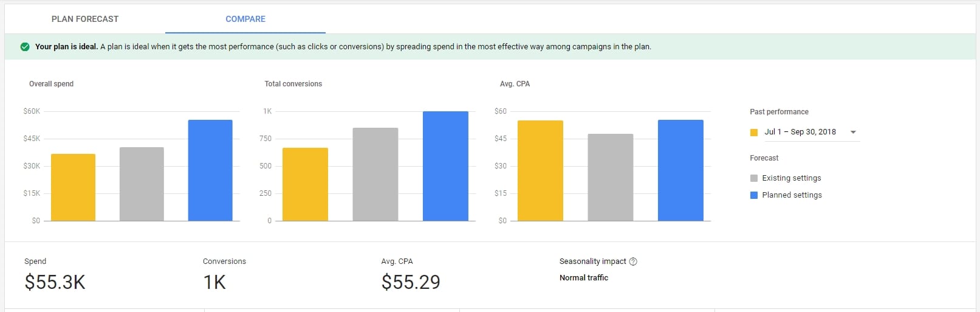Image resolution: width=980 pixels, height=312 pixels.
Task: Click the Planned settings legend label
Action: point(792,195)
